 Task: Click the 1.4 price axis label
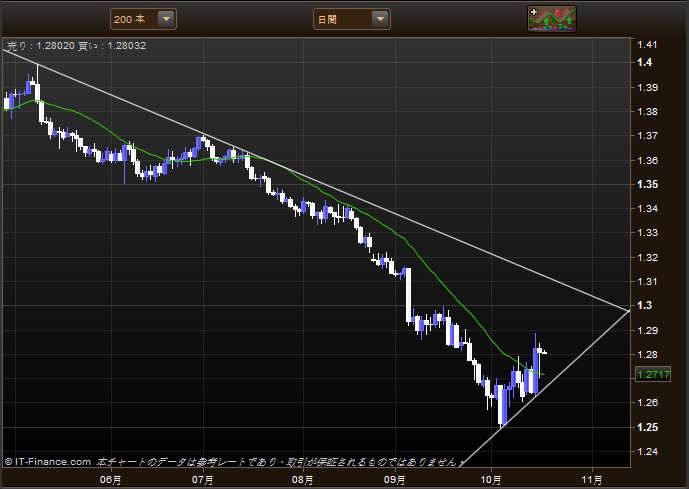[x=645, y=62]
